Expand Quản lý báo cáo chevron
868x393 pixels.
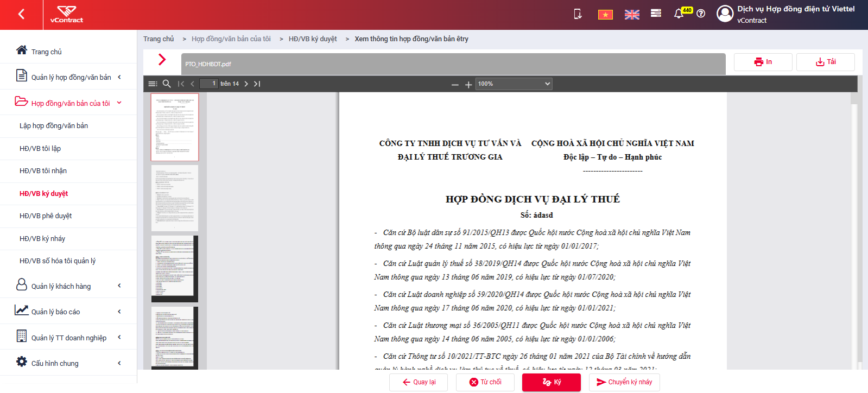pyautogui.click(x=119, y=312)
